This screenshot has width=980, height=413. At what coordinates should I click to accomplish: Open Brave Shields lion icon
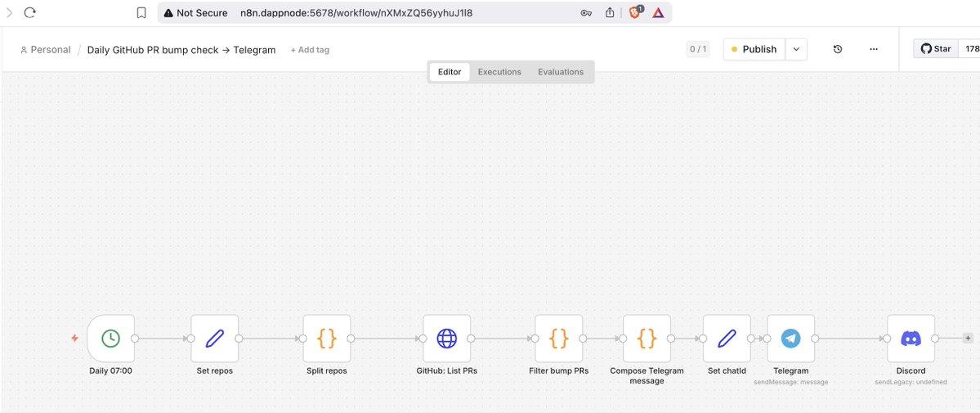[x=635, y=12]
